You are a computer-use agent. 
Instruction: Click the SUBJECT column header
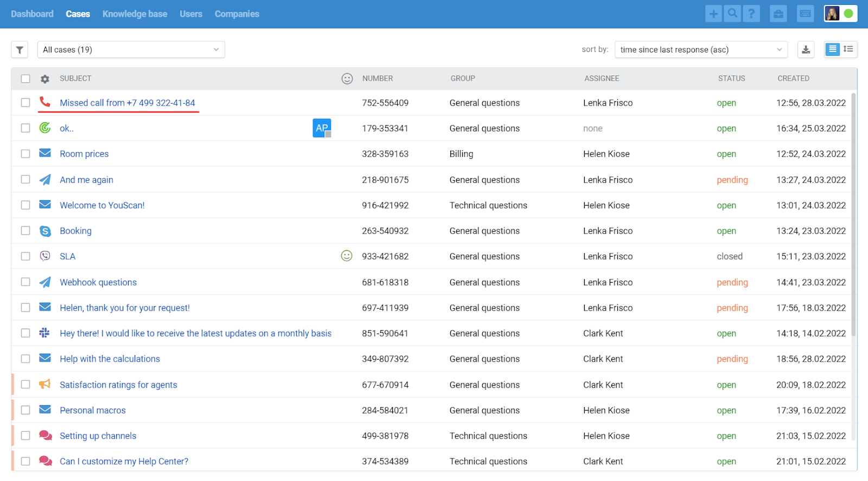[x=75, y=79]
